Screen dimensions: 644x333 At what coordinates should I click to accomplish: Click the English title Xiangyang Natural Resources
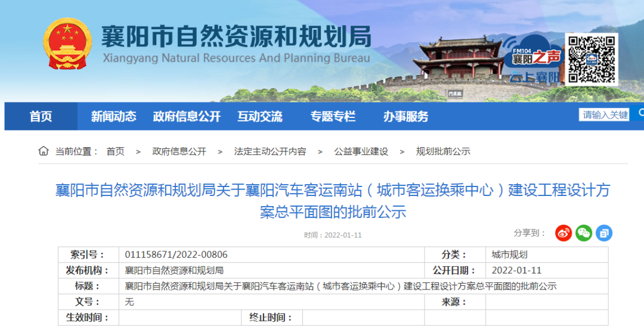click(236, 58)
